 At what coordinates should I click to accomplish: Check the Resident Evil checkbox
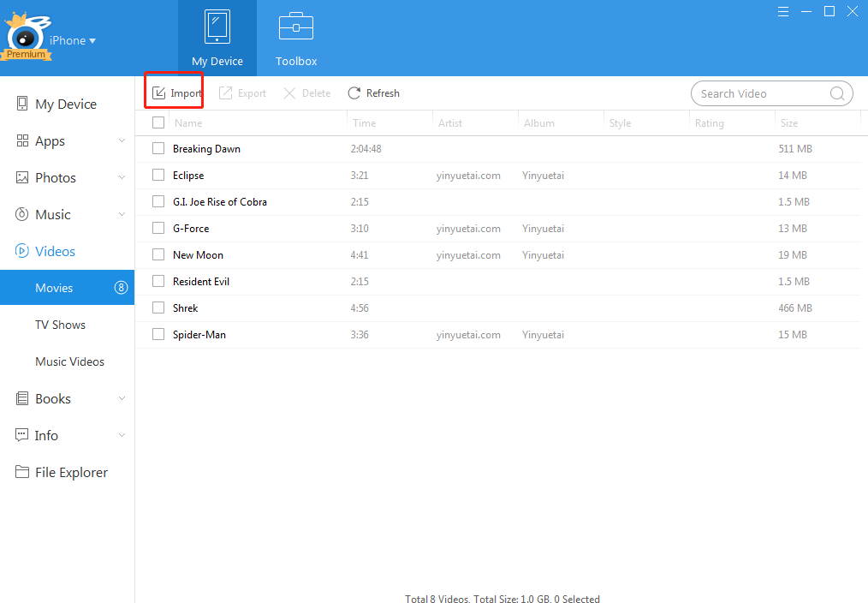pyautogui.click(x=158, y=281)
